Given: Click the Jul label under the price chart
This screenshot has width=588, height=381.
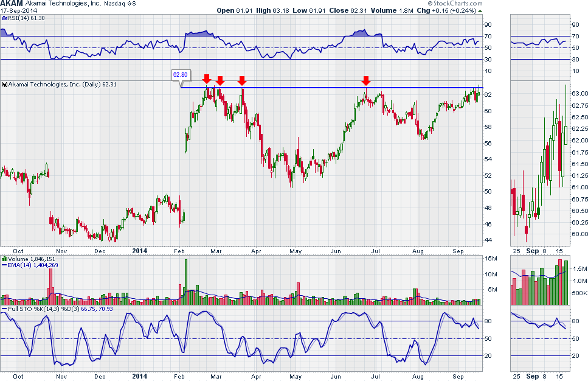Looking at the screenshot, I should (375, 251).
